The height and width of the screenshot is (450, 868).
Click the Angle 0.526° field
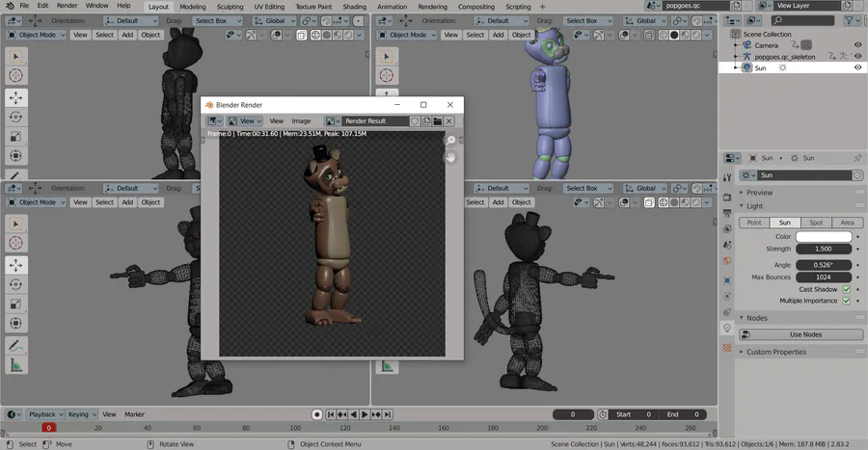[x=824, y=265]
